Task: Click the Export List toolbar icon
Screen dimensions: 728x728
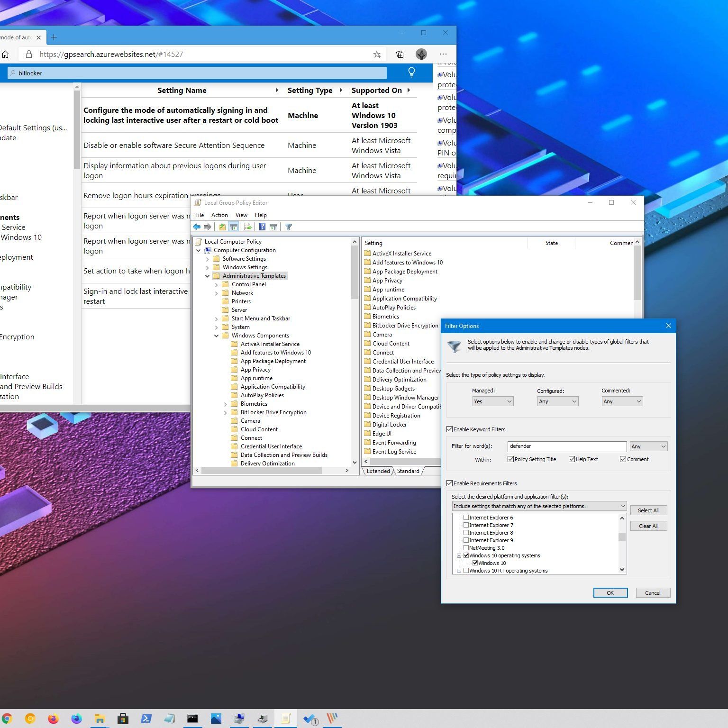Action: click(x=247, y=227)
